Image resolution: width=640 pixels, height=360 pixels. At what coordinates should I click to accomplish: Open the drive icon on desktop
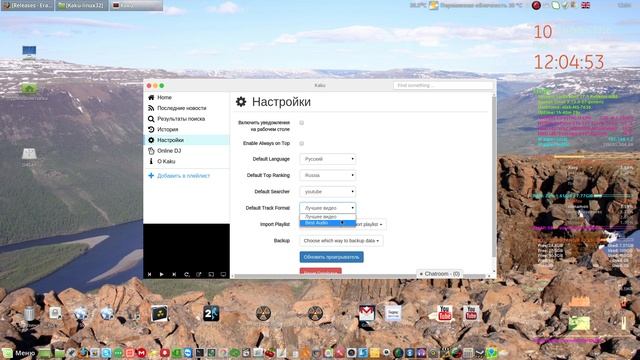click(x=29, y=155)
